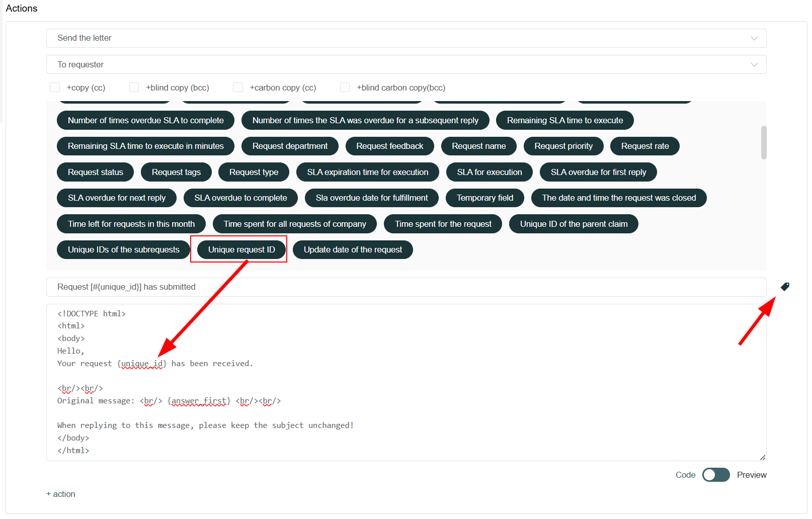The height and width of the screenshot is (519, 812).
Task: Toggle the Code/Preview switch
Action: [716, 475]
